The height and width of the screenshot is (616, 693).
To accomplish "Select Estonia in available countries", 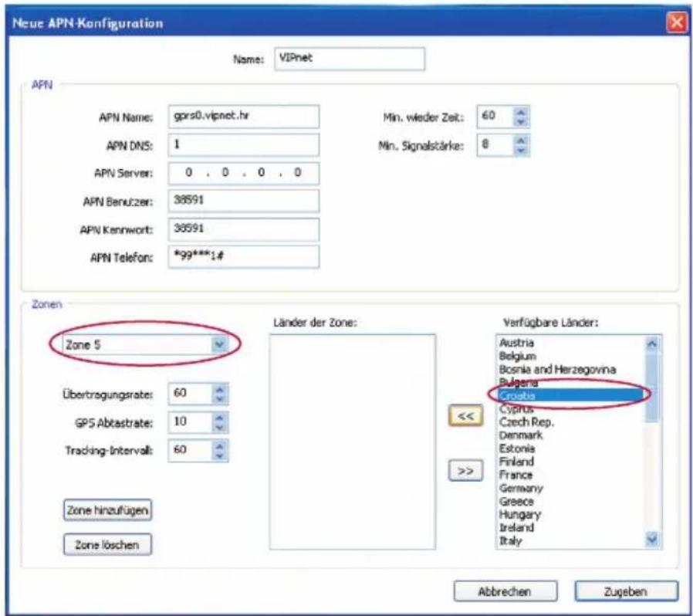I will [516, 448].
